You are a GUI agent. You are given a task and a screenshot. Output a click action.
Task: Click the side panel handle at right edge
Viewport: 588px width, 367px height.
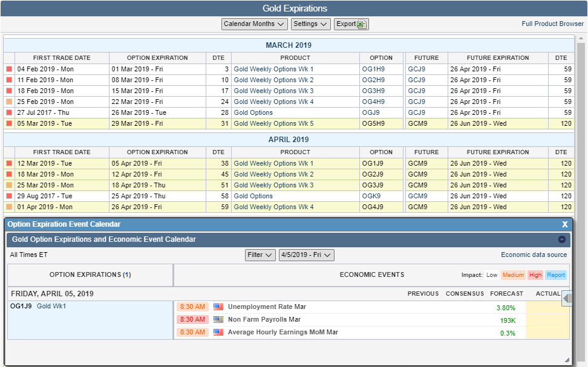(567, 298)
